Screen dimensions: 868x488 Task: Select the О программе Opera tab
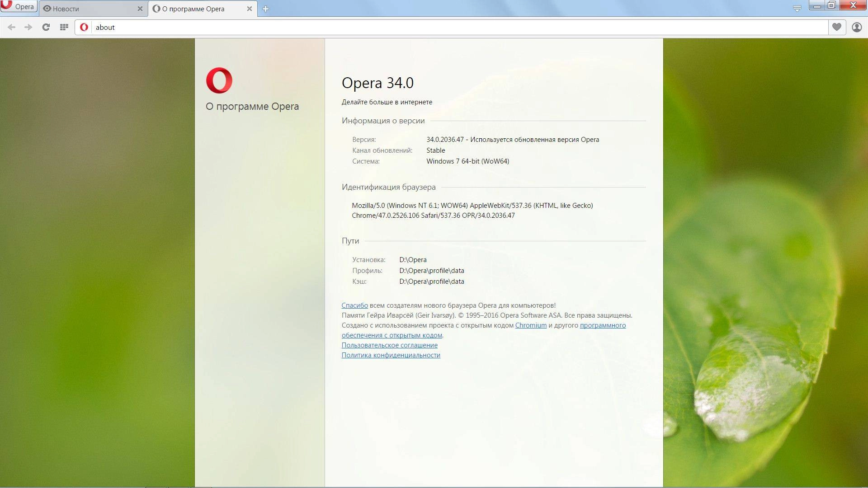click(x=203, y=9)
